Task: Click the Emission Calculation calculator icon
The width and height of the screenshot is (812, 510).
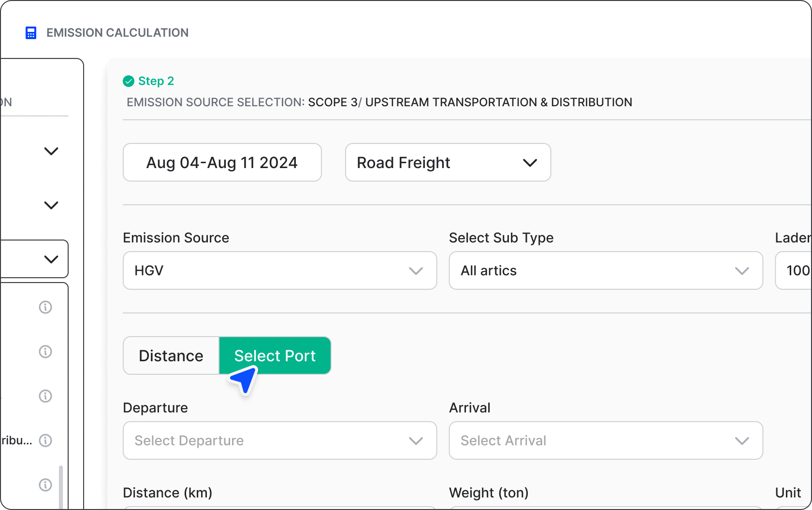Action: (31, 33)
